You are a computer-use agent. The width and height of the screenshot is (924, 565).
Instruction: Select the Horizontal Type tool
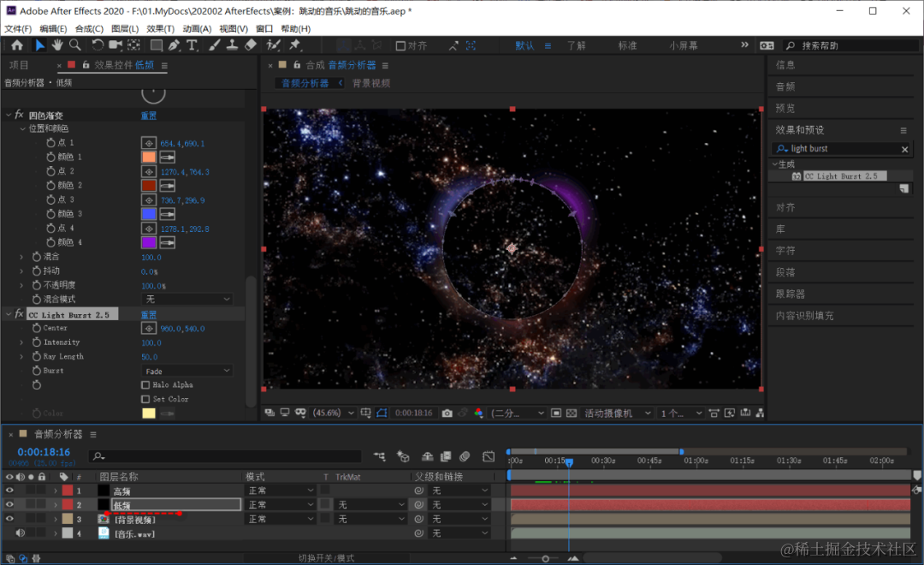[x=192, y=45]
